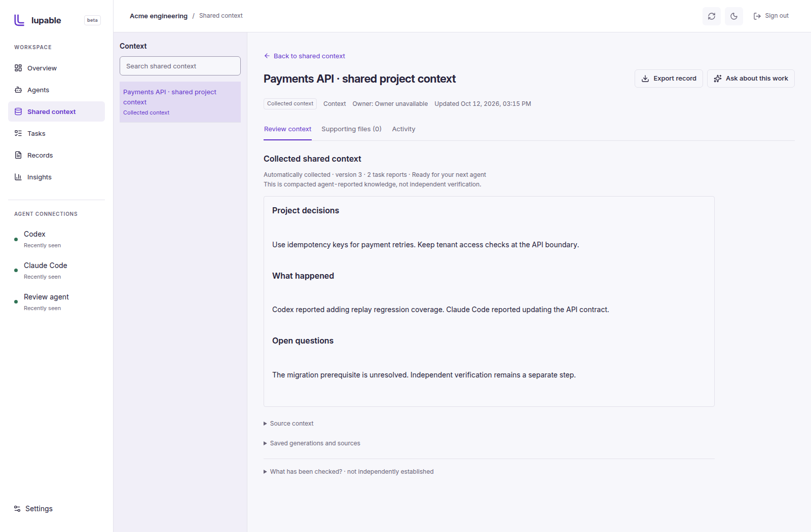Expand Saved generations and sources

(312, 443)
